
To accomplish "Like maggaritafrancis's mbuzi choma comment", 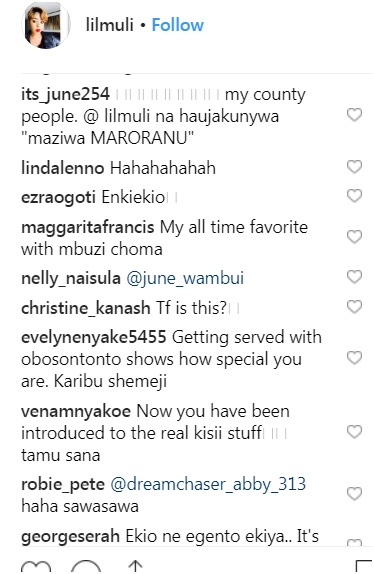I will [354, 237].
